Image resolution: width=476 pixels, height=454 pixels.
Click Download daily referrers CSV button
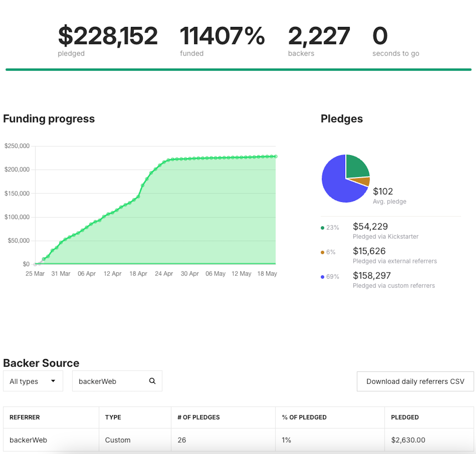click(415, 381)
